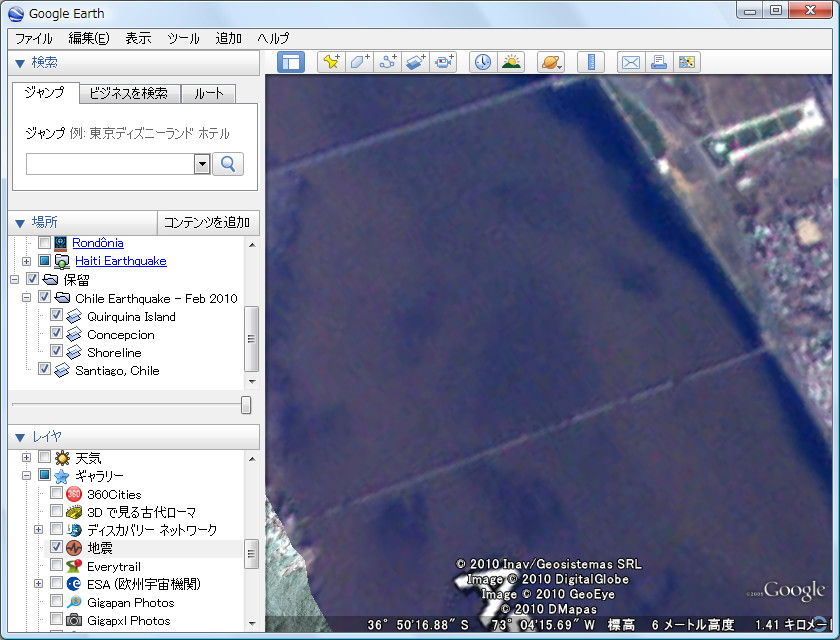Check the Rondônia checkbox
Viewport: 840px width, 640px height.
(x=44, y=243)
